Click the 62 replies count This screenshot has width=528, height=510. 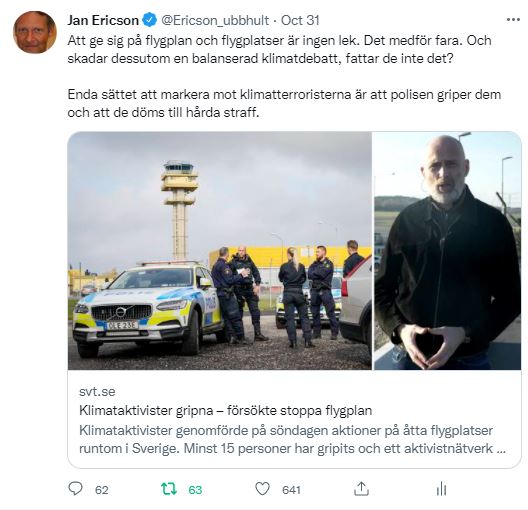point(102,490)
